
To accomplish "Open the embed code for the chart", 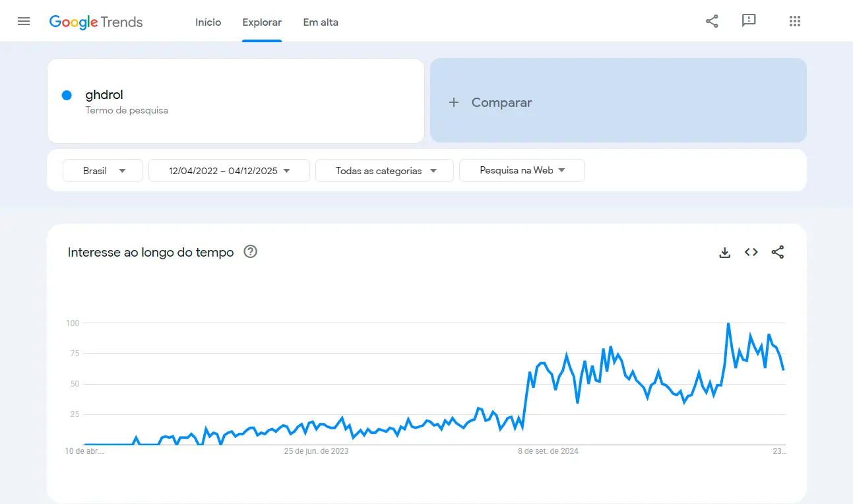I will (751, 252).
